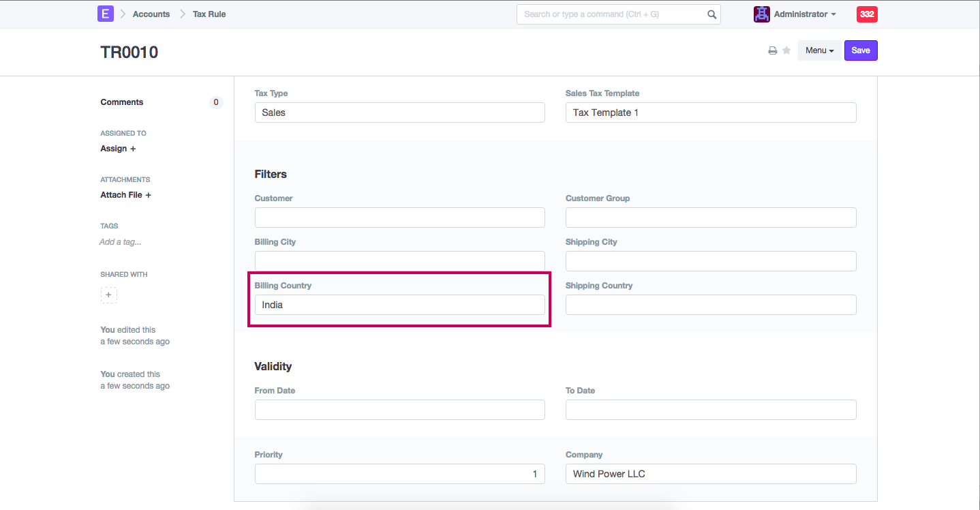The image size is (980, 510).
Task: Click the ERPNext home logo icon
Action: point(106,14)
